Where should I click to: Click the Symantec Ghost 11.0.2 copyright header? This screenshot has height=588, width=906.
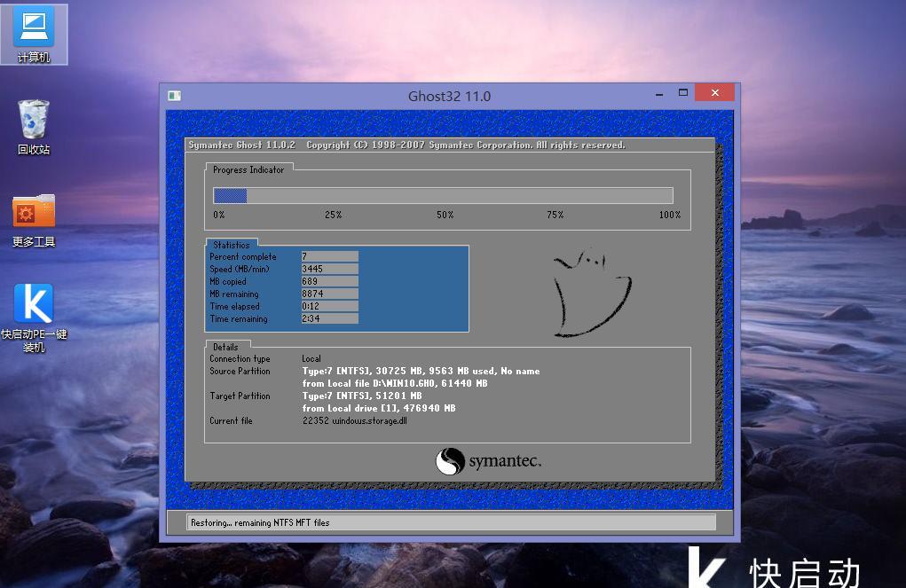(x=406, y=145)
